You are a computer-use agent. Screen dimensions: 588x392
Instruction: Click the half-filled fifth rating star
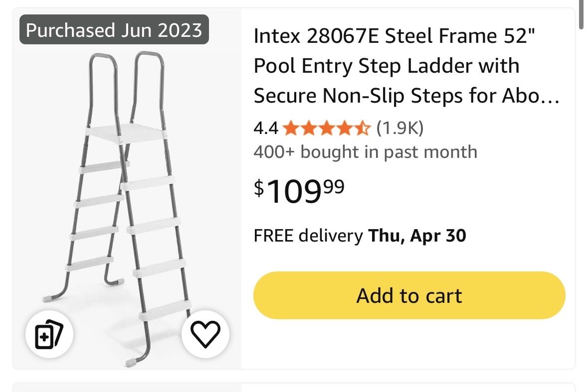pyautogui.click(x=363, y=129)
